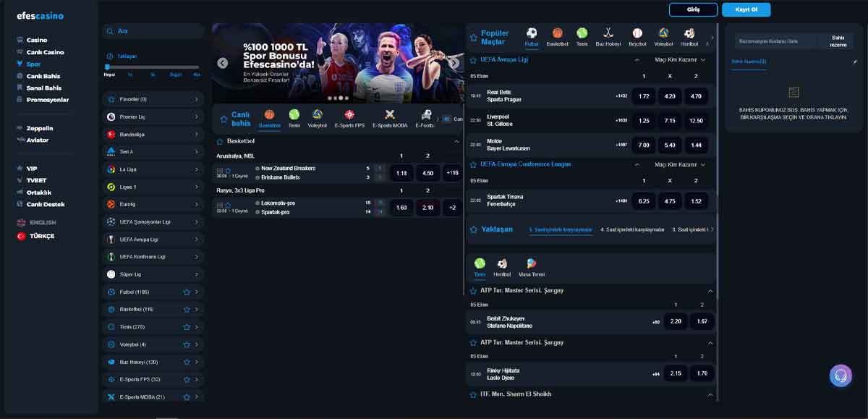Favorite the Basketbol (116) category star
This screenshot has width=868, height=419.
[187, 309]
